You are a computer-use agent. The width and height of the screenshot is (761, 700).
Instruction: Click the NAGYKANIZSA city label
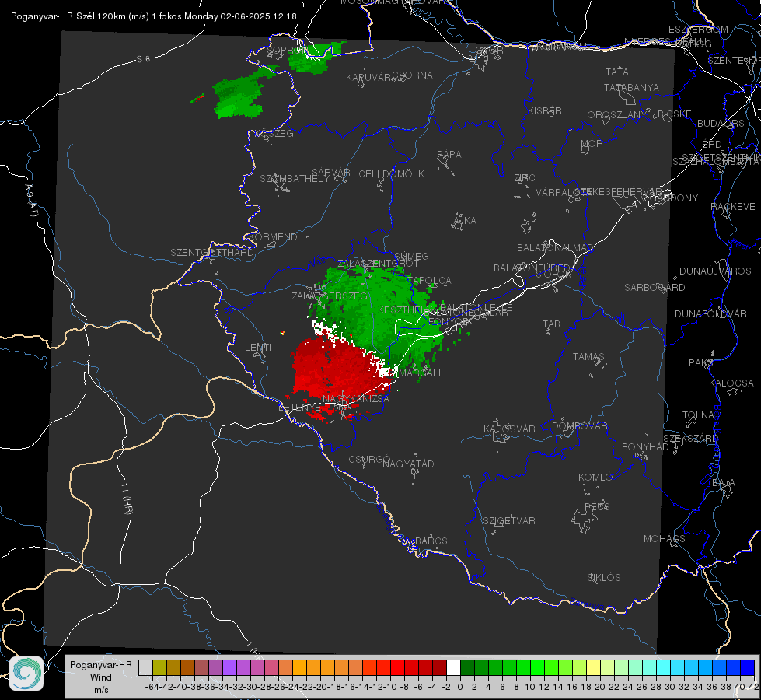tap(356, 399)
